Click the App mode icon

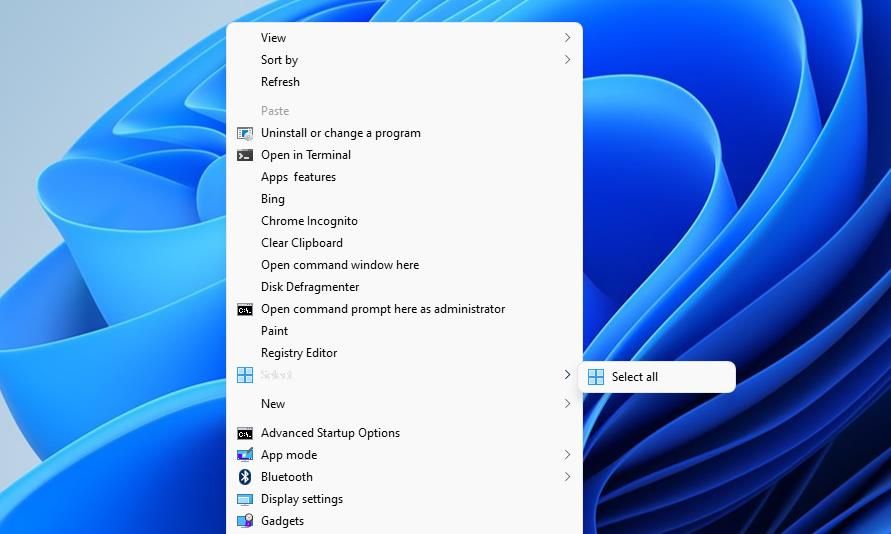(x=245, y=455)
